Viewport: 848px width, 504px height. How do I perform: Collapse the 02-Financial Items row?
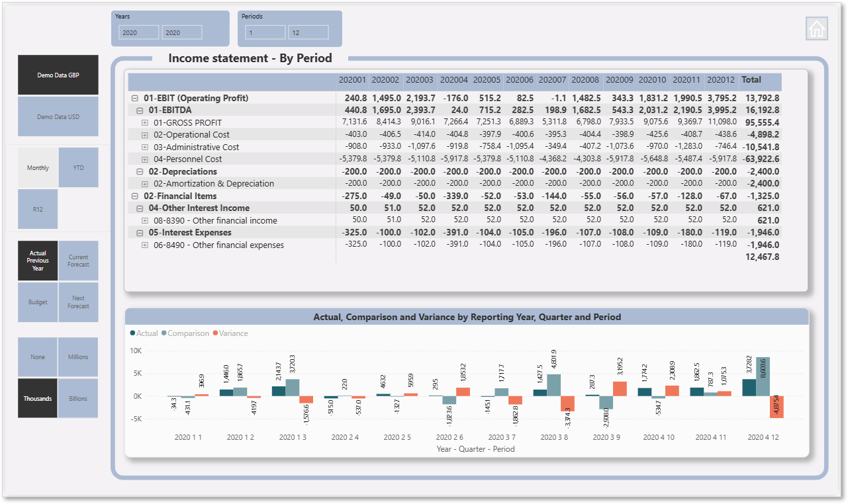pos(134,196)
